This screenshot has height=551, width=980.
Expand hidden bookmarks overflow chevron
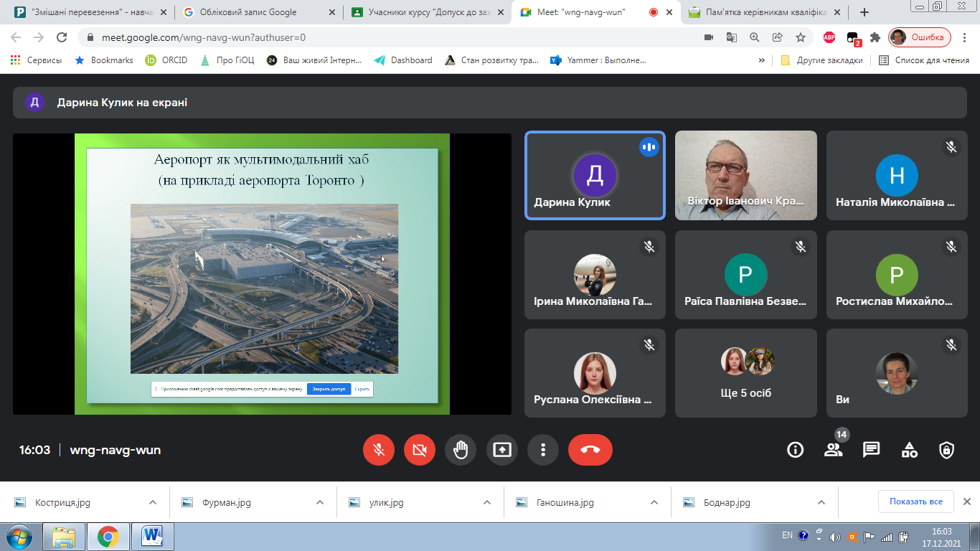[761, 60]
